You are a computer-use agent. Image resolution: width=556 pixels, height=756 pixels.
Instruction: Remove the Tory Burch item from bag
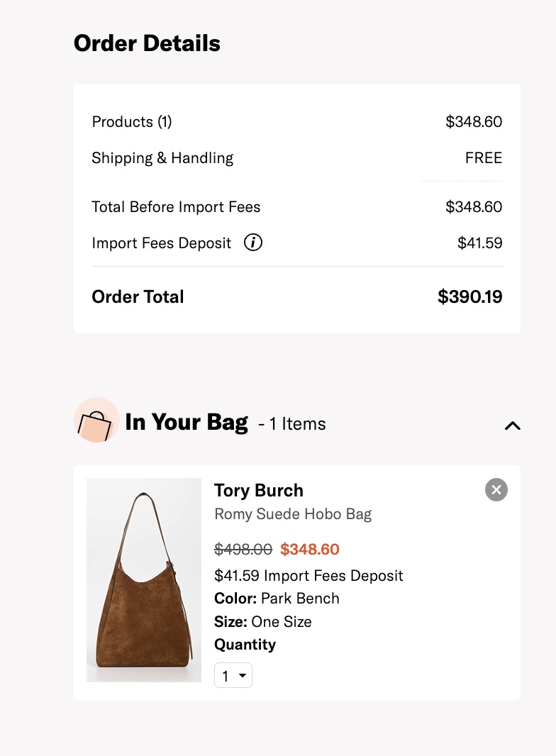(x=496, y=489)
